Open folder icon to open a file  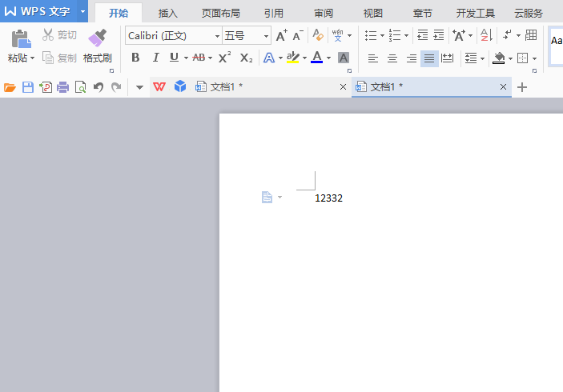tap(10, 87)
